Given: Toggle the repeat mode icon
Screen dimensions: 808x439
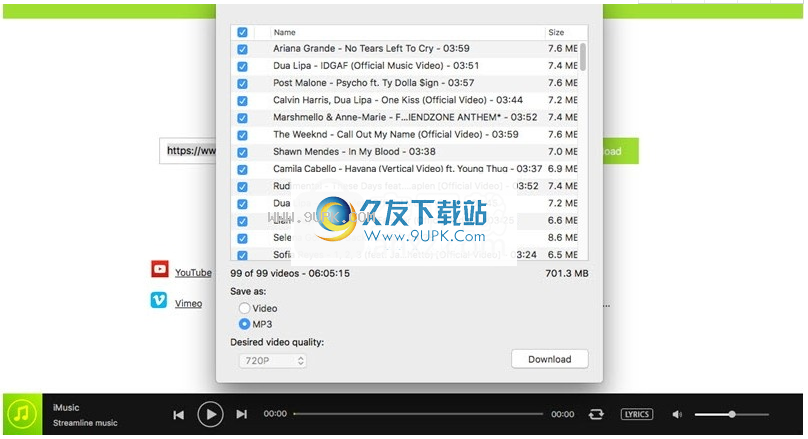Looking at the screenshot, I should click(596, 414).
